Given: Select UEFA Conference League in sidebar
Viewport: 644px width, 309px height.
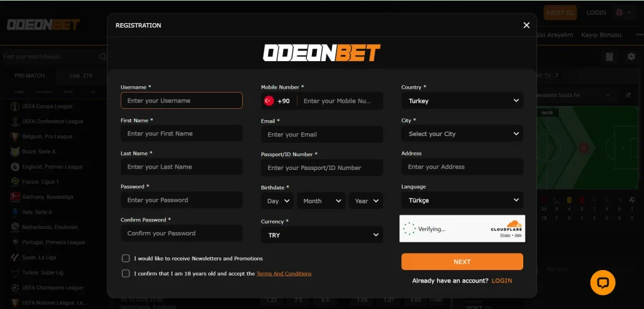Looking at the screenshot, I should pyautogui.click(x=53, y=121).
